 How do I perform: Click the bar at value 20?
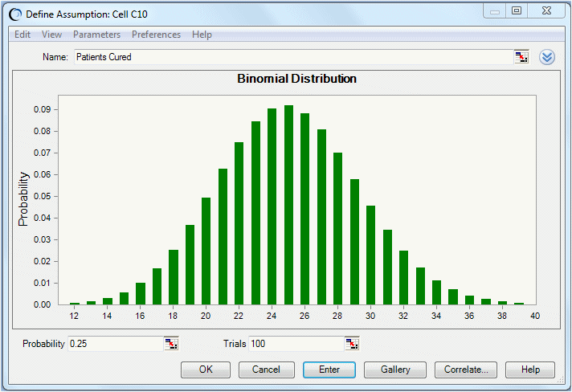206,251
